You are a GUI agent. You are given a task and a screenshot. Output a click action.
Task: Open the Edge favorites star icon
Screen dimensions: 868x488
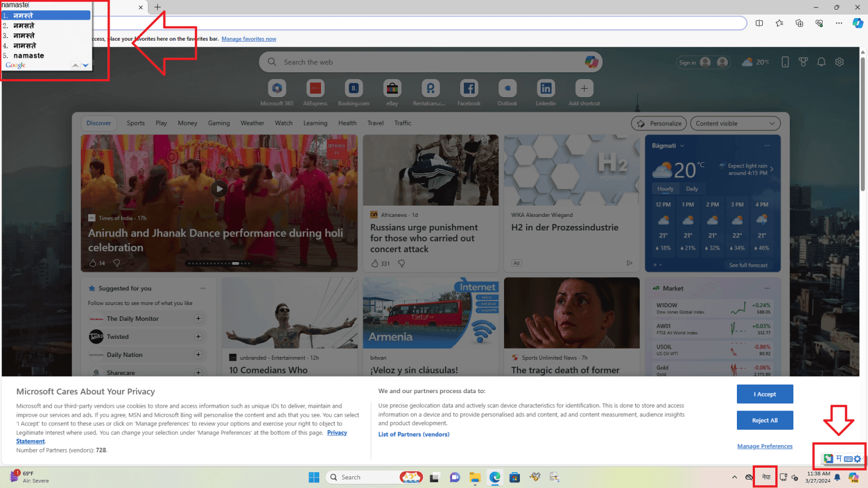point(779,23)
